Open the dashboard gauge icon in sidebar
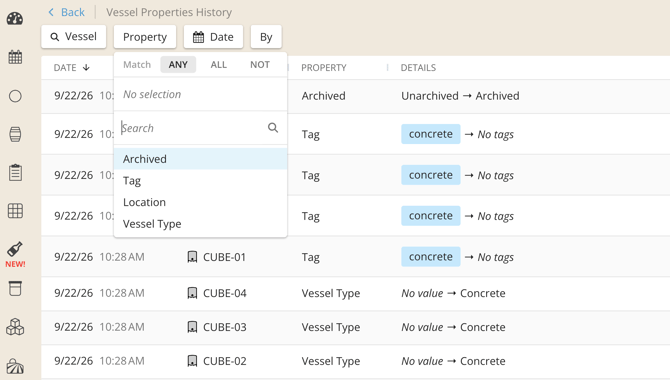 15,19
